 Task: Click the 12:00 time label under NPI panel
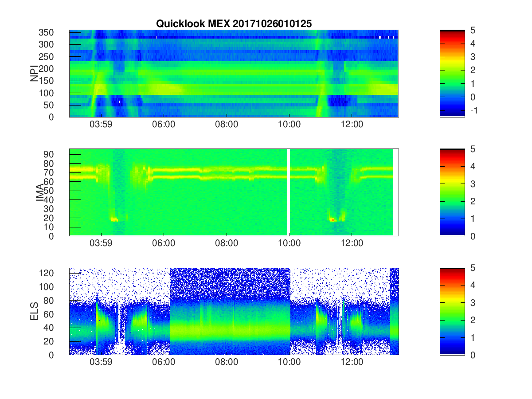pos(352,125)
